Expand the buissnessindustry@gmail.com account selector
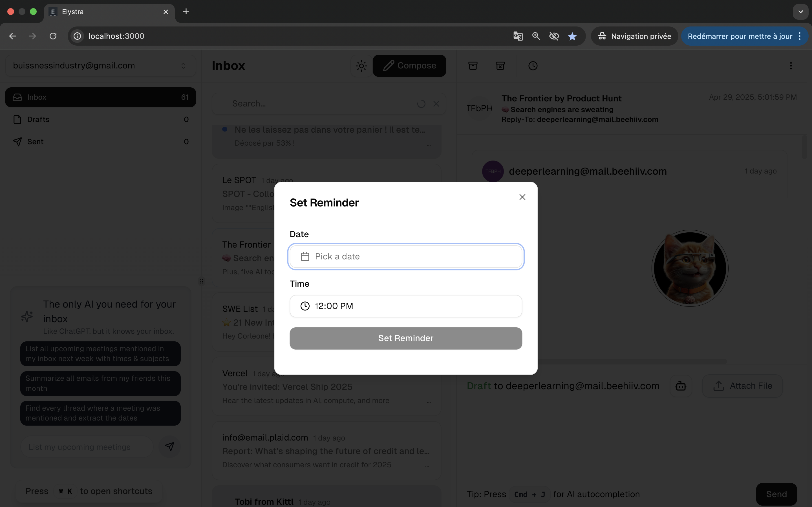This screenshot has width=812, height=507. (100, 66)
